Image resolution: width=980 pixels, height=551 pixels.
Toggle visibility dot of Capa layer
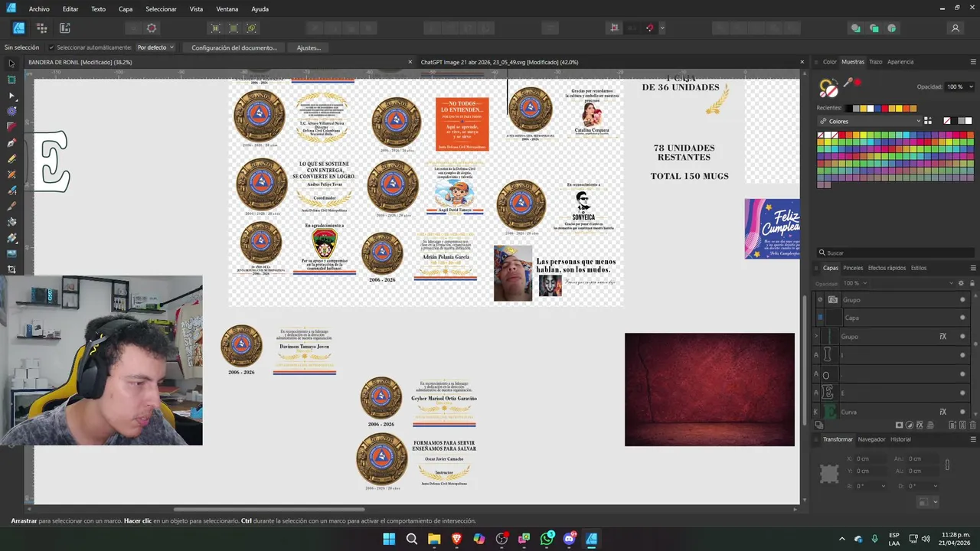tap(962, 318)
